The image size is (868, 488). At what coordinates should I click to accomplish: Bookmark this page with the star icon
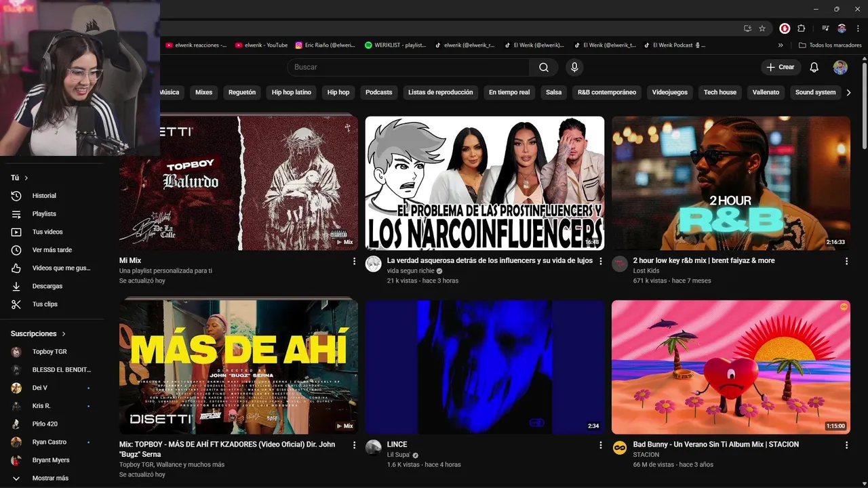(x=762, y=28)
